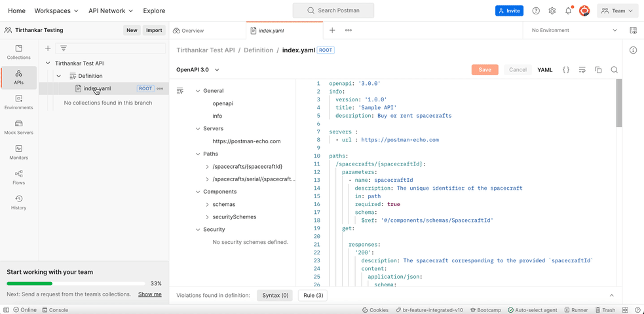Open the No Environment selector
Viewport: 644px width, 314px height.
click(x=574, y=30)
